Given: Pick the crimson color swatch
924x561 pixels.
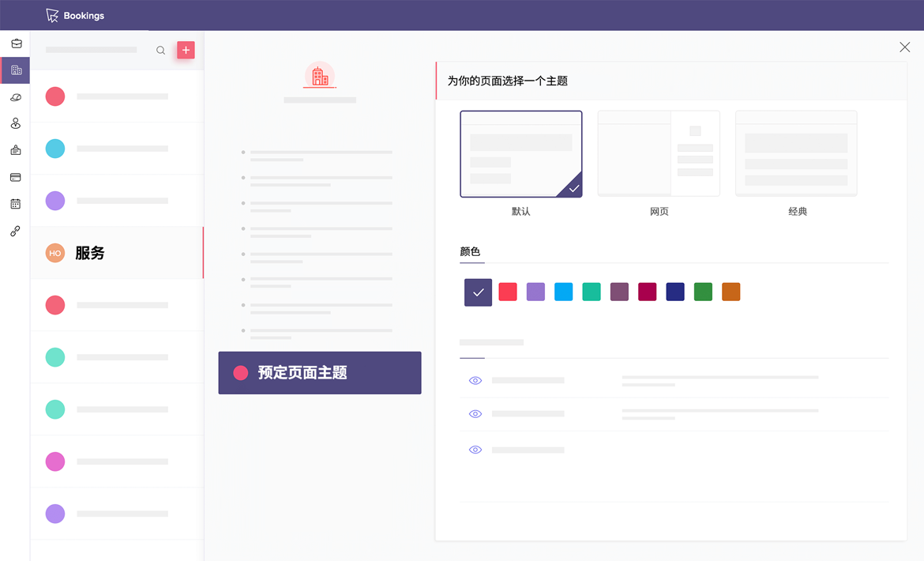Looking at the screenshot, I should (647, 292).
